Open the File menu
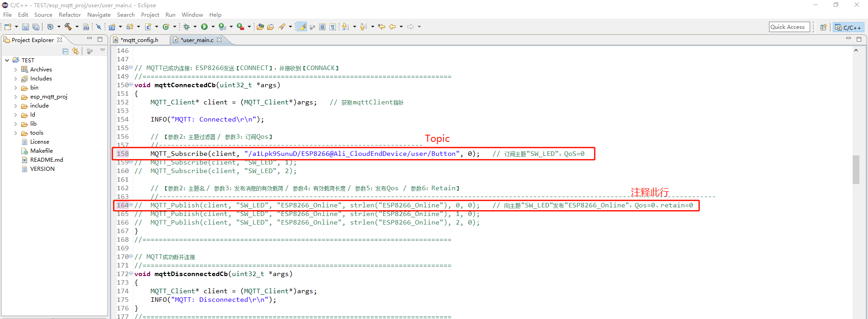This screenshot has height=319, width=868. (7, 14)
